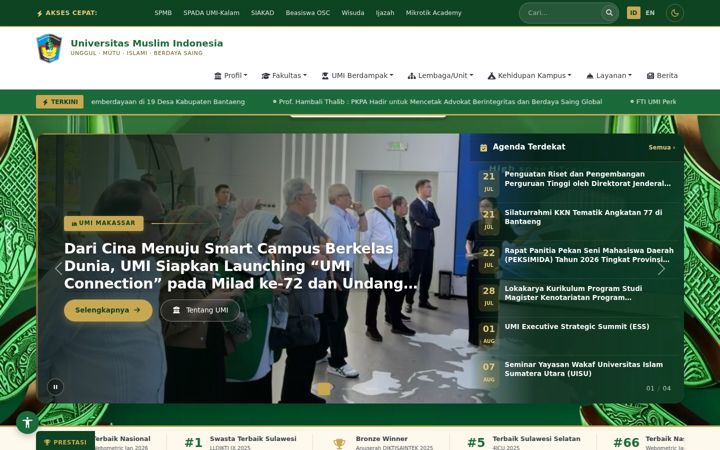Click Semua link in Agenda Terdekat
Viewport: 720px width, 450px height.
pyautogui.click(x=662, y=147)
